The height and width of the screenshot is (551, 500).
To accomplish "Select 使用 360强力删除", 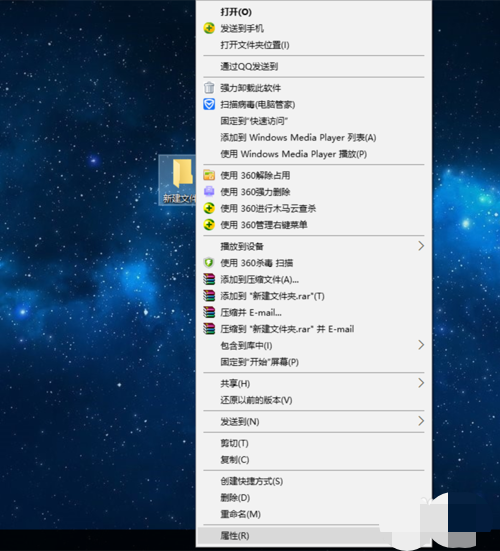I will pos(314,192).
